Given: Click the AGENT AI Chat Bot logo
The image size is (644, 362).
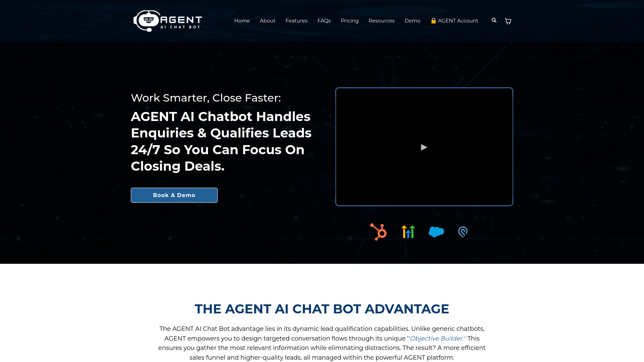Looking at the screenshot, I should (167, 21).
